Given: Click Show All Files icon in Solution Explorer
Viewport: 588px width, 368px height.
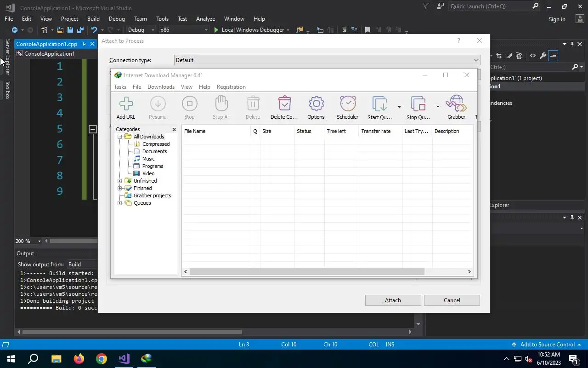Looking at the screenshot, I should coord(519,56).
